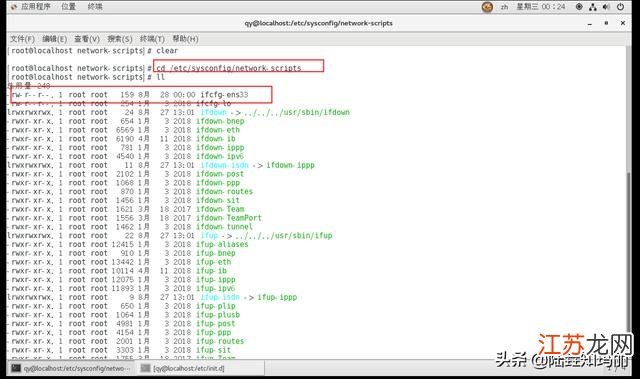Click the ifdown-routes entry

point(224,191)
